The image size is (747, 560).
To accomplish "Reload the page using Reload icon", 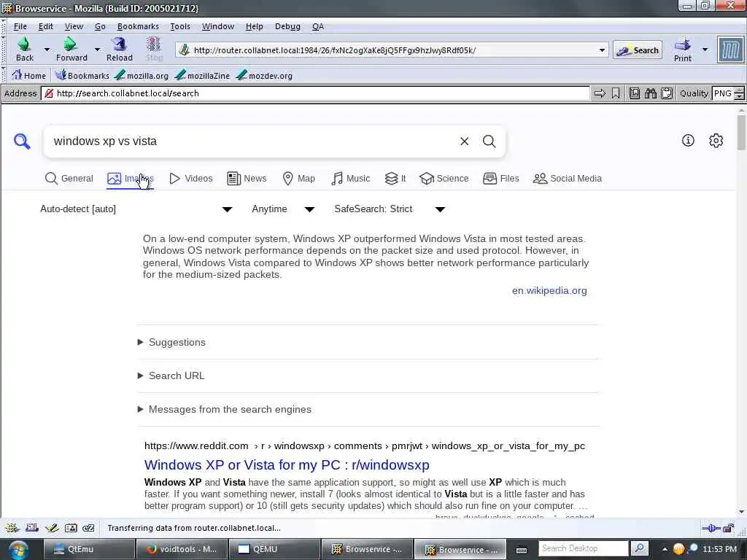I will tap(119, 44).
